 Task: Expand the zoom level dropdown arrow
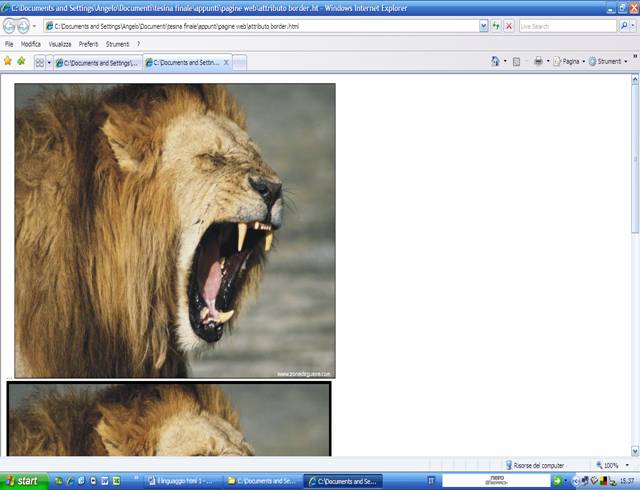point(627,465)
